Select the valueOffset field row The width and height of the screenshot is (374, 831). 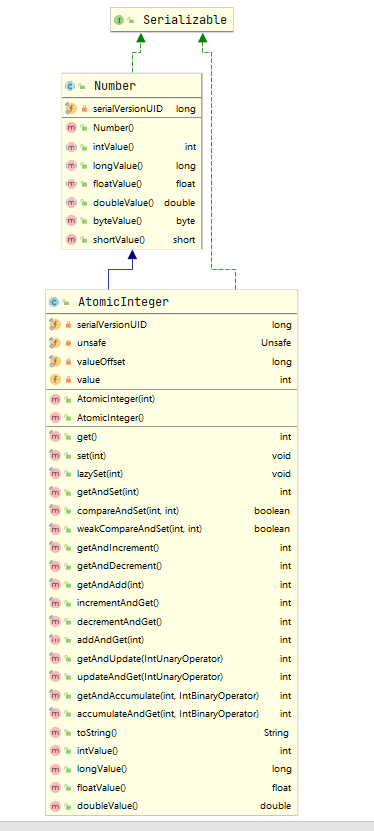(x=172, y=361)
